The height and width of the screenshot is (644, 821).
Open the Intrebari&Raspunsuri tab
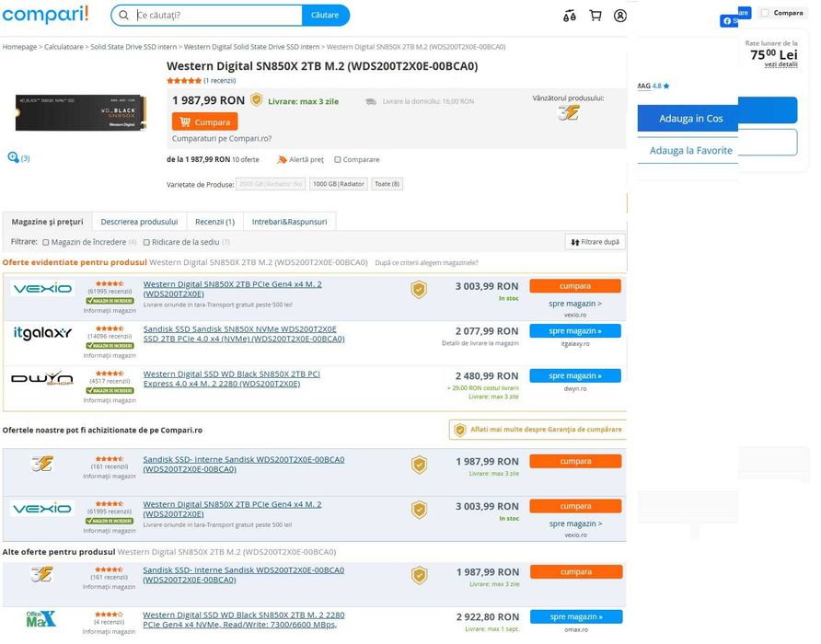coord(290,222)
